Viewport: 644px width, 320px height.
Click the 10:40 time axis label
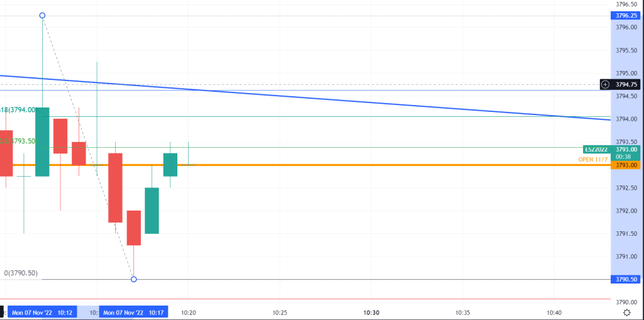coord(554,312)
